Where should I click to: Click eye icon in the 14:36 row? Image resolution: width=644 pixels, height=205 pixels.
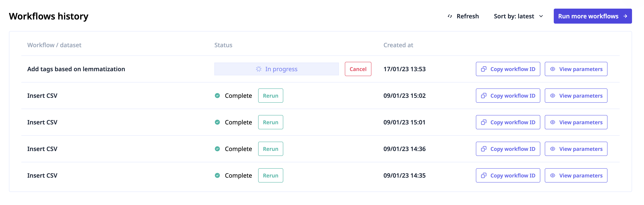pos(552,149)
